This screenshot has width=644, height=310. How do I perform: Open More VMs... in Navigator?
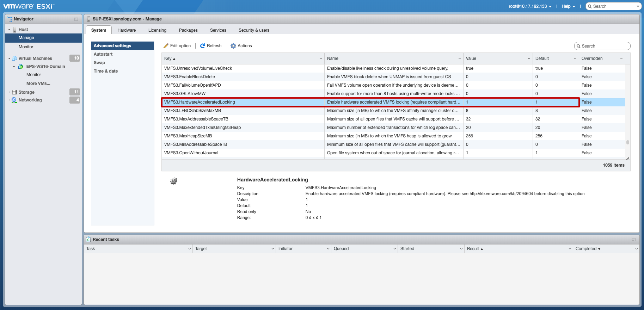click(38, 83)
